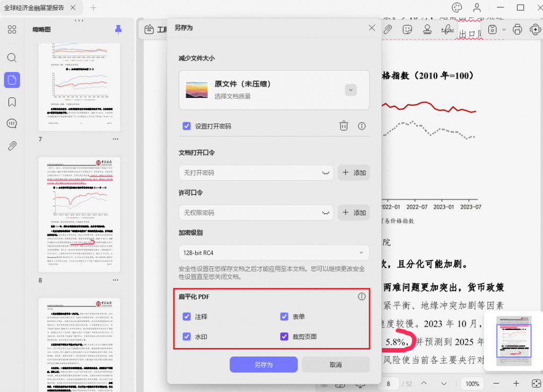Open a new tab with plus button
The height and width of the screenshot is (392, 543).
(x=93, y=7)
